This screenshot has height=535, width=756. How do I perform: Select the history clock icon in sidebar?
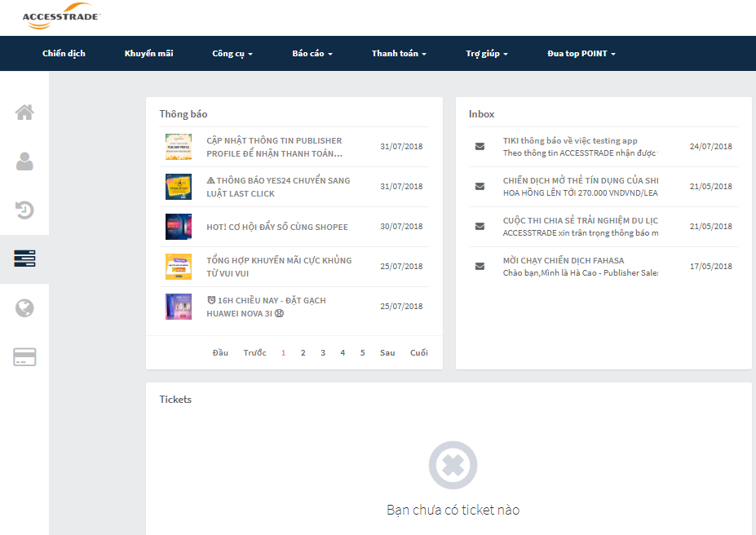click(24, 210)
